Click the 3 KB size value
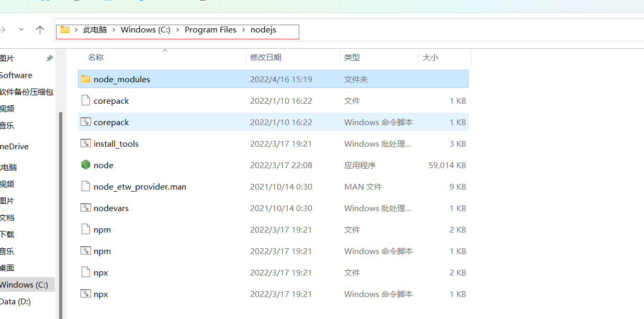 click(458, 144)
